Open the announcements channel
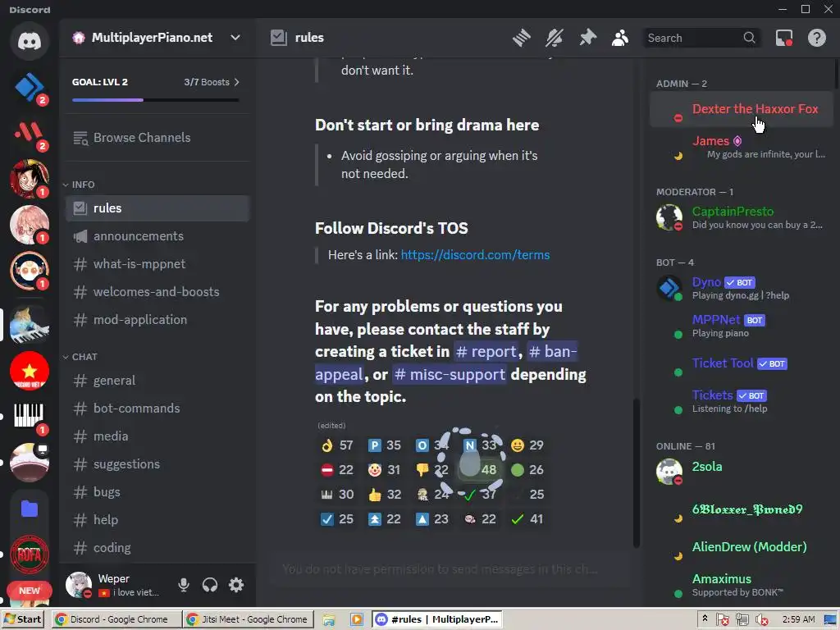The width and height of the screenshot is (840, 630). (x=157, y=236)
